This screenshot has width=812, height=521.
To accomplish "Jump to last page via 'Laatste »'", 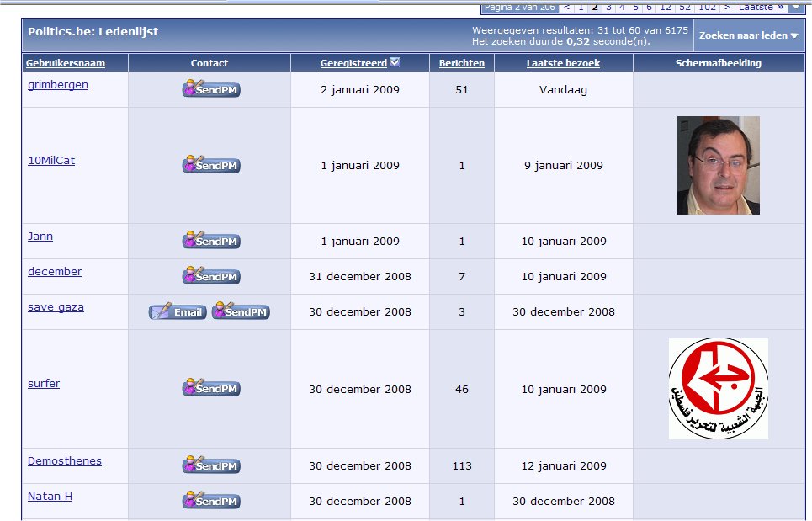I will (x=761, y=7).
